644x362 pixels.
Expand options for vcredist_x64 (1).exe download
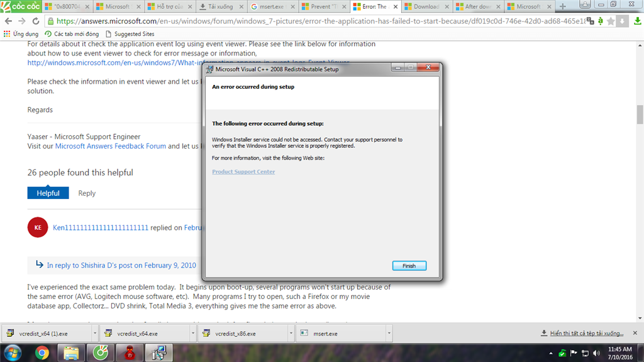click(x=95, y=334)
